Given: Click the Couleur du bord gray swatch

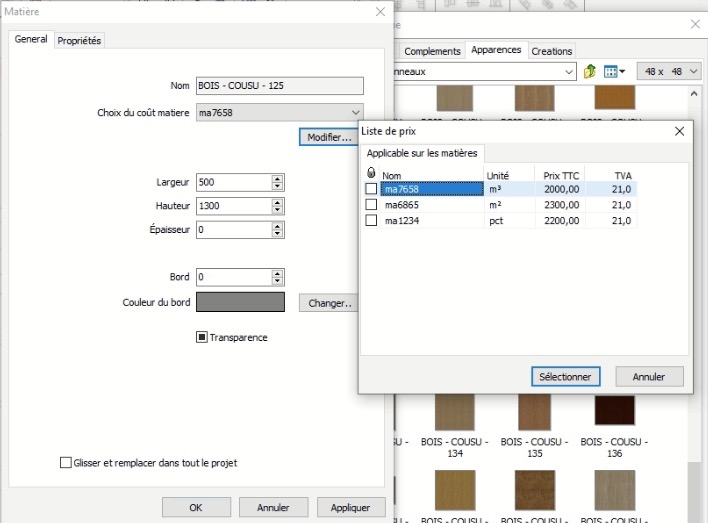Looking at the screenshot, I should [241, 302].
